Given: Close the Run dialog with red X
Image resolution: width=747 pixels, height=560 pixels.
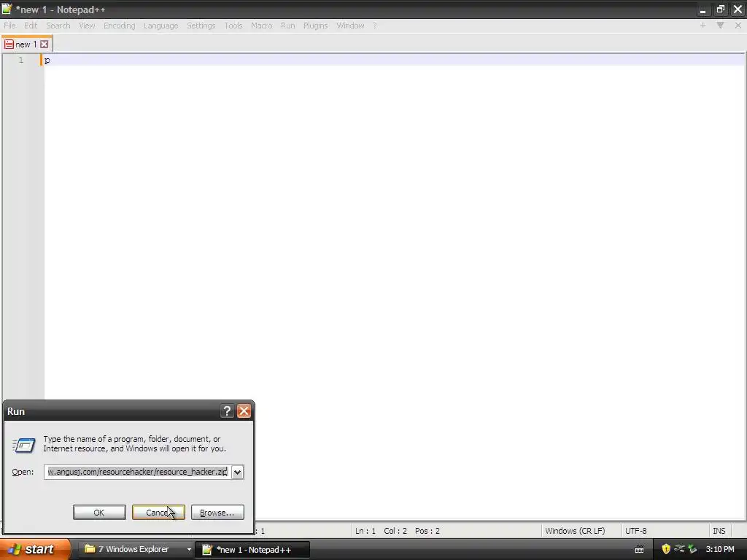Looking at the screenshot, I should 244,411.
